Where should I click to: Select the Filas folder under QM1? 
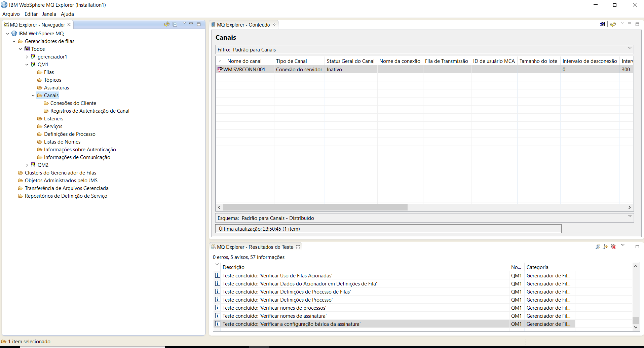tap(49, 72)
